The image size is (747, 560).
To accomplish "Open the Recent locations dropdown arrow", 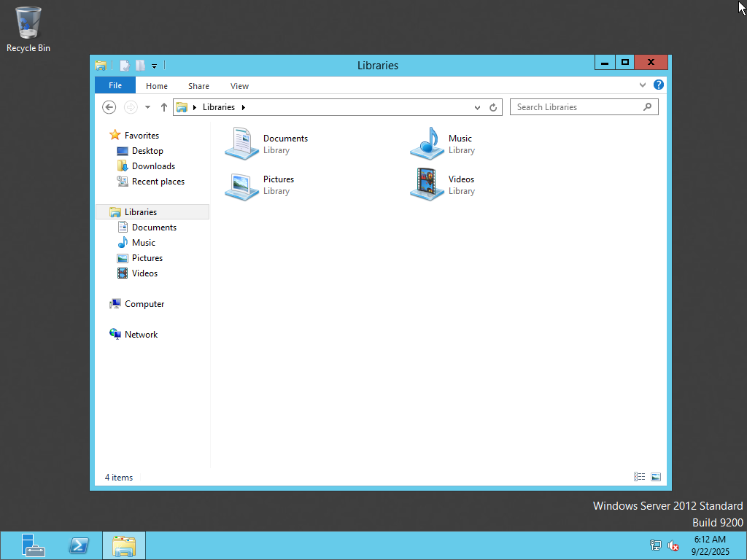I will click(x=148, y=107).
